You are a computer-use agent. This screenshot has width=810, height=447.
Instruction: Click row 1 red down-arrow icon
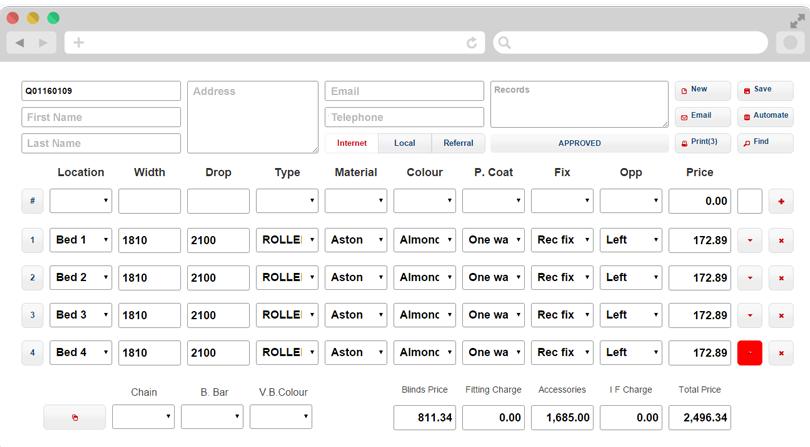click(x=750, y=240)
